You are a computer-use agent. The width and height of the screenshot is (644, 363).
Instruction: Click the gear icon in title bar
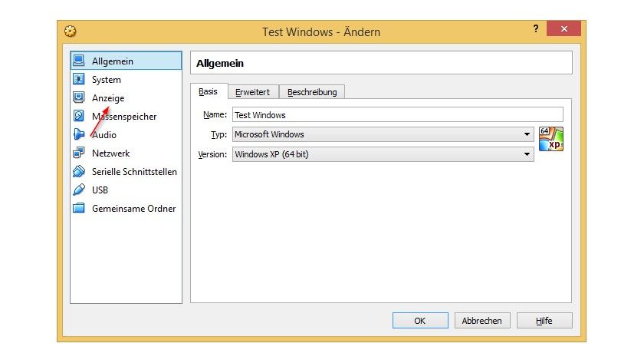[71, 31]
